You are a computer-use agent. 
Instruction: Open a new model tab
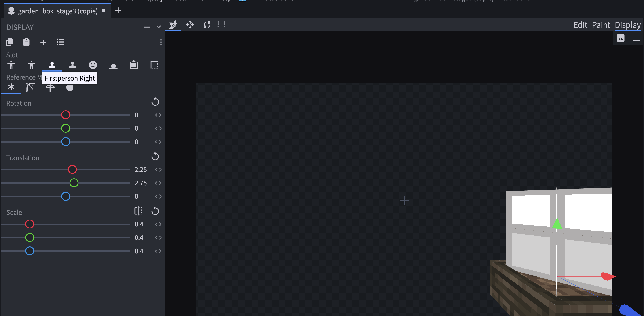[x=118, y=10]
